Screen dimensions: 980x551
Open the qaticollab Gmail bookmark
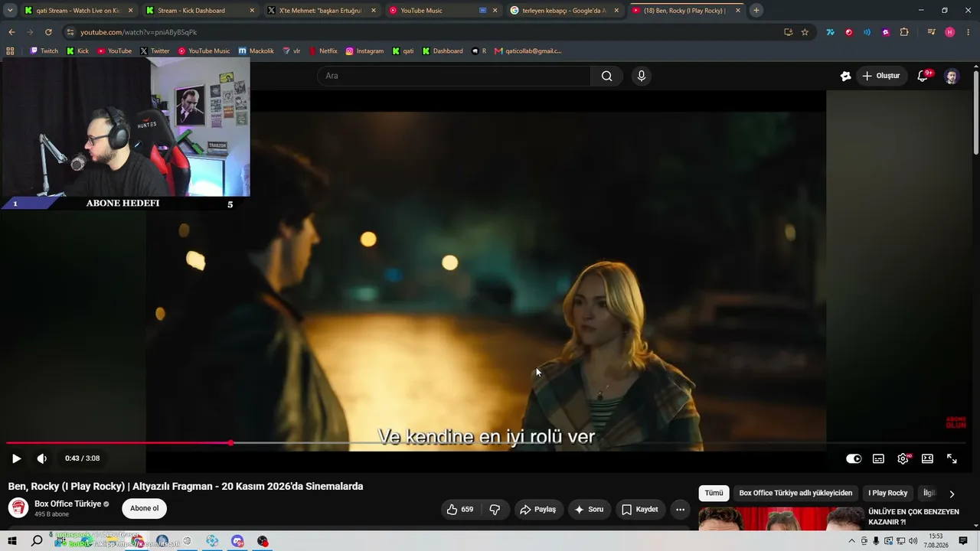coord(528,51)
